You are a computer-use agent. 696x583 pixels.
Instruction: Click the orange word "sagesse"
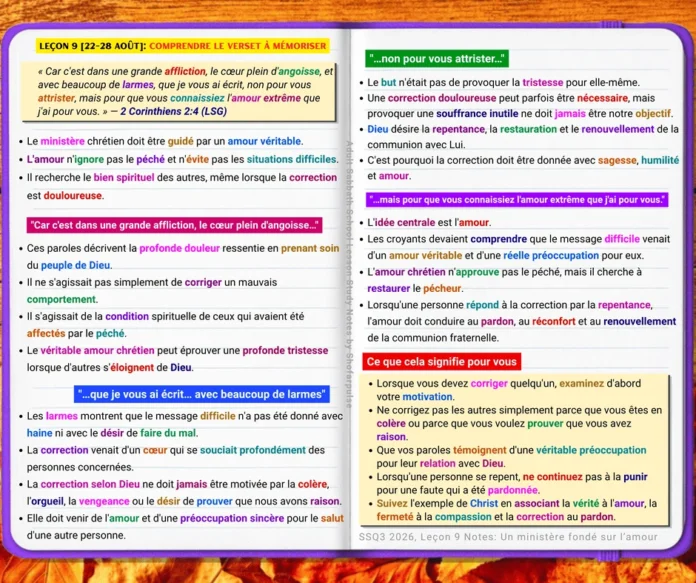(617, 160)
